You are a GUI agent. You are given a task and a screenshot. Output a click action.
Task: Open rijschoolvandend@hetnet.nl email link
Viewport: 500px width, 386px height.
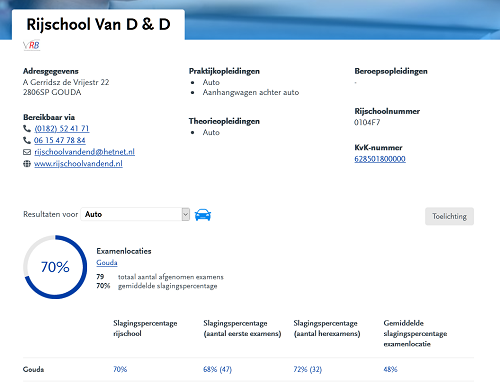tap(84, 152)
